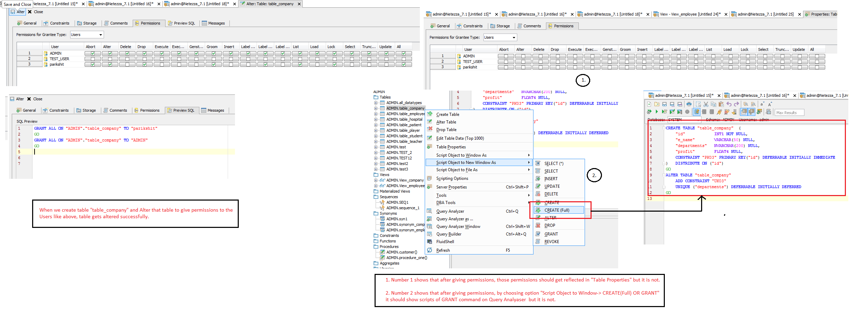The image size is (868, 314).
Task: Toggle All checkbox for TEST_USER in Properties window
Action: pos(817,62)
